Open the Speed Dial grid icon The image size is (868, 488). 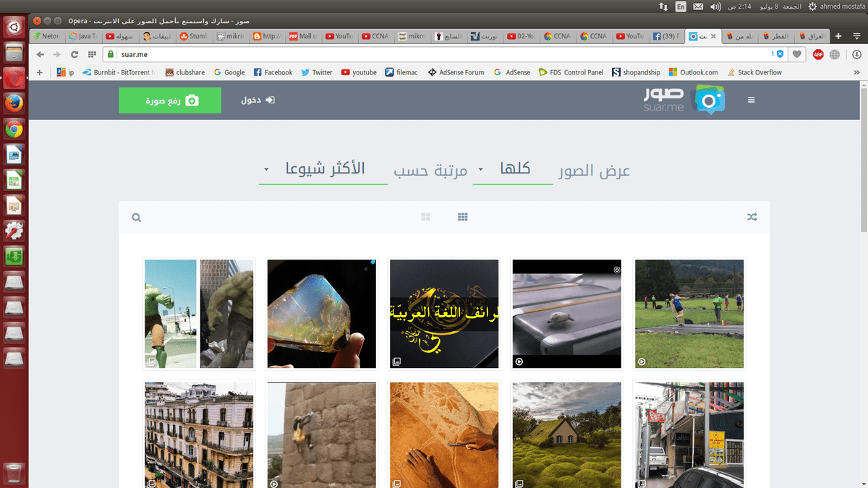tap(92, 54)
